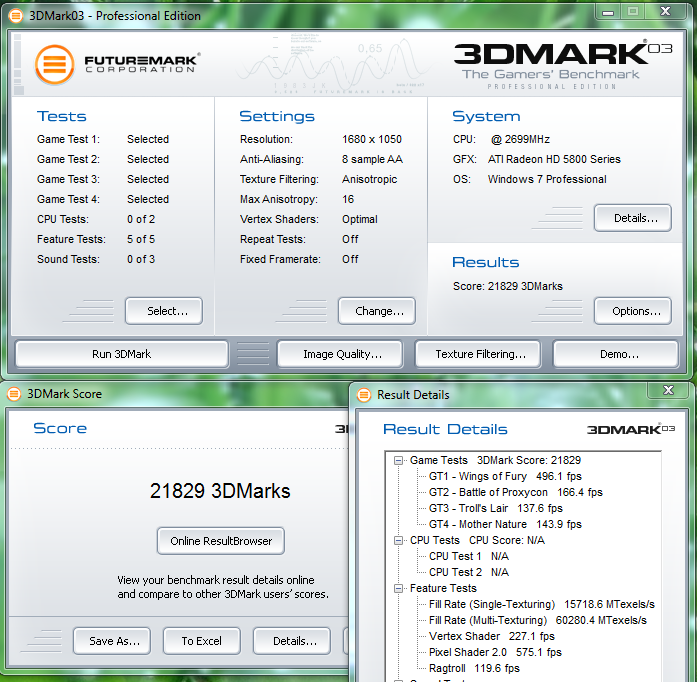Click the Result Details window title icon
The height and width of the screenshot is (682, 697).
click(x=364, y=395)
